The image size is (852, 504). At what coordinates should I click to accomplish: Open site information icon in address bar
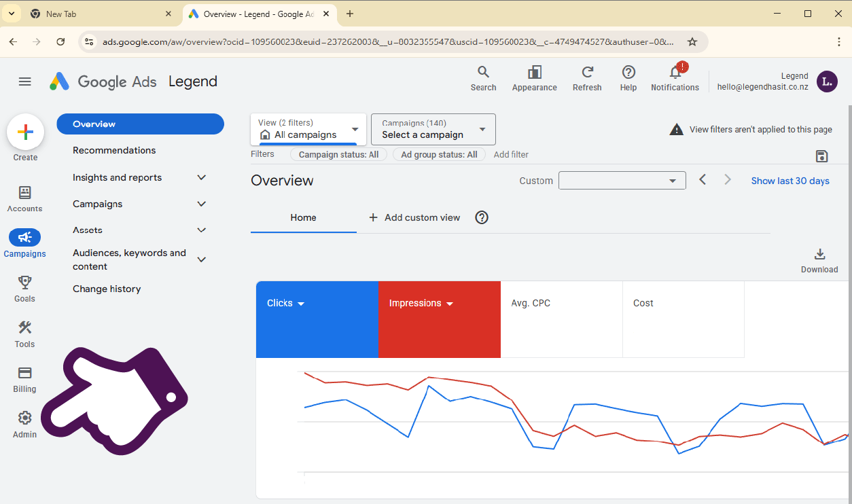pyautogui.click(x=89, y=41)
